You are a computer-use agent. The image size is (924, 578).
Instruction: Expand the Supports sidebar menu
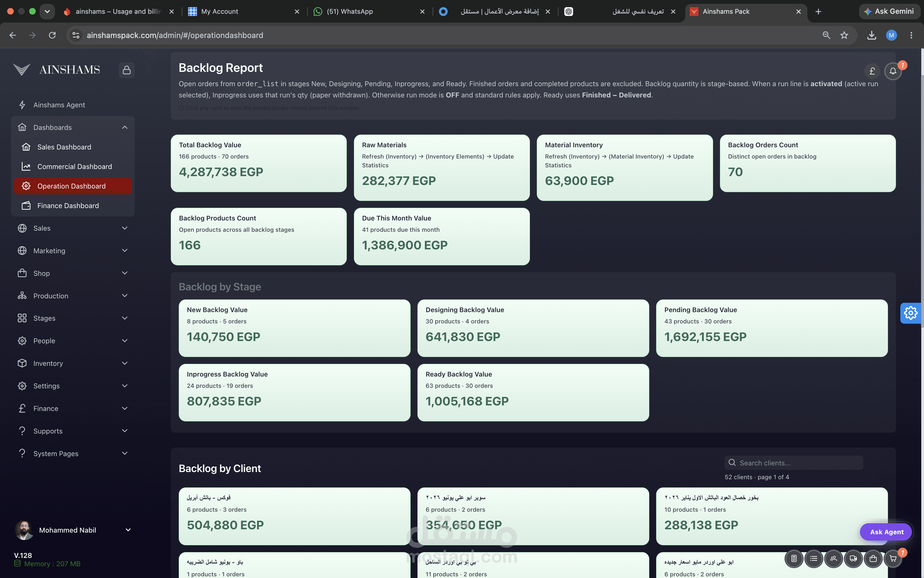(x=73, y=431)
